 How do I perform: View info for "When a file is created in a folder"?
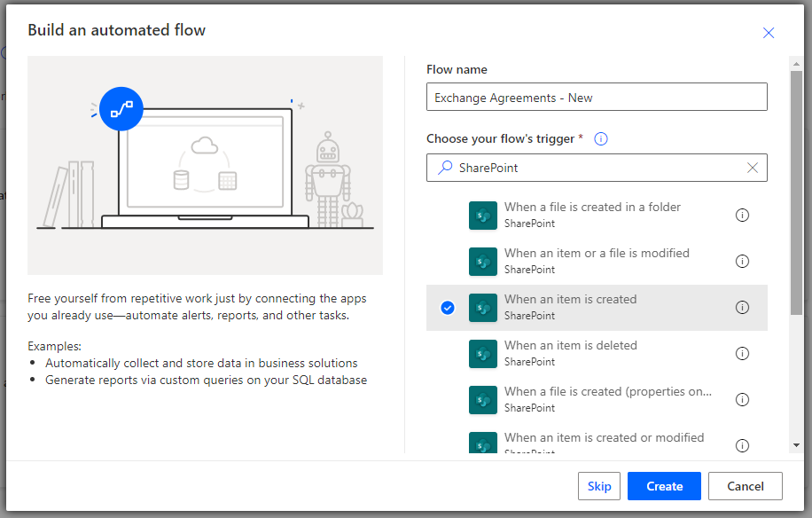click(742, 215)
